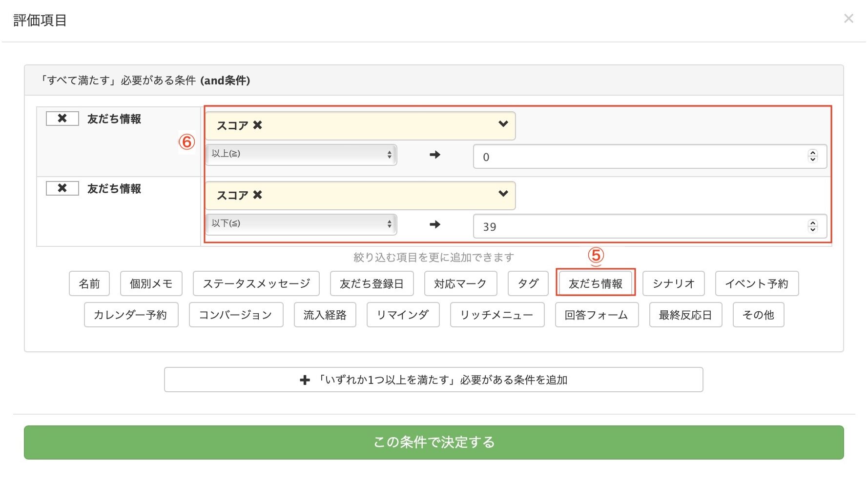Screen dimensions: 868x482
Task: Focus the score input showing 39
Action: 635,226
